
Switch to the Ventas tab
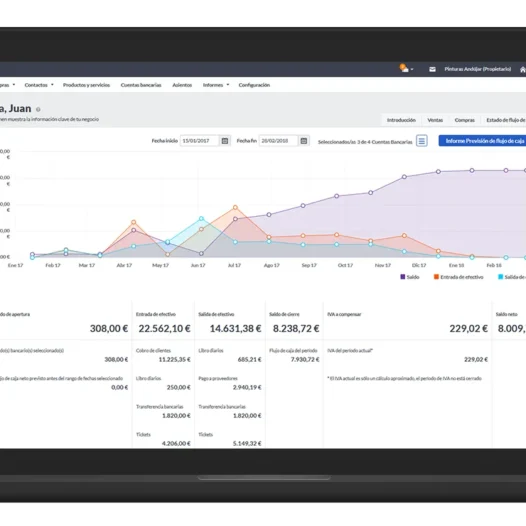(x=435, y=120)
